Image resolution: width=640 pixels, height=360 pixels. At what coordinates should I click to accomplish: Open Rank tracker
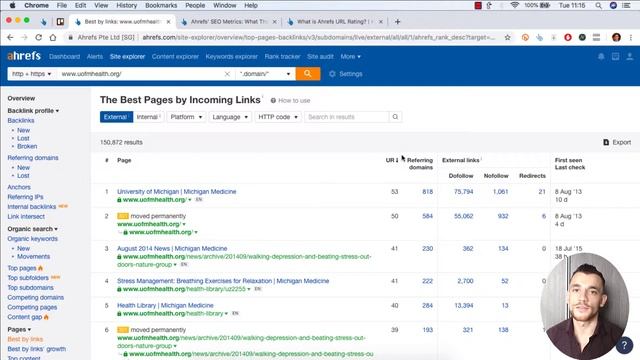[282, 57]
